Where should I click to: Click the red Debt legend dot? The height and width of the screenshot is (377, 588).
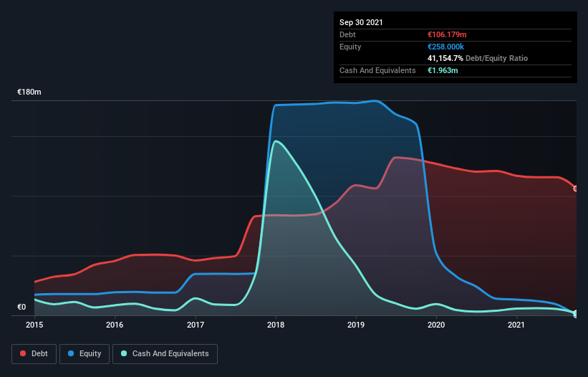click(23, 353)
